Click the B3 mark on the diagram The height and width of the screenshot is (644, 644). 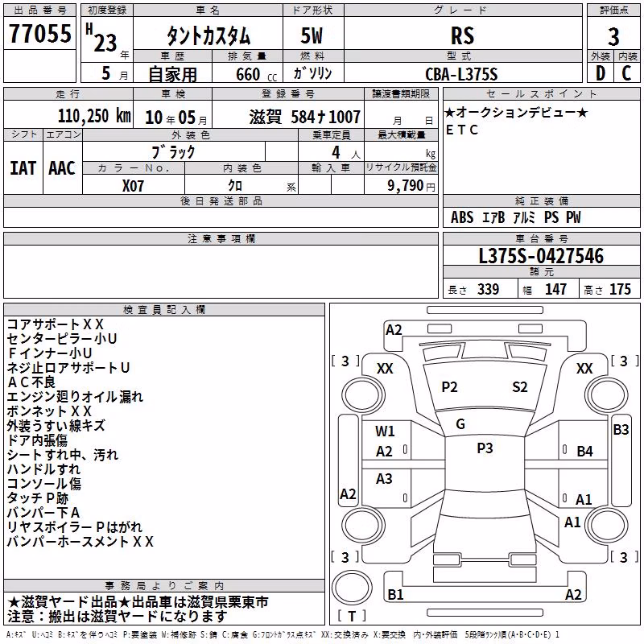click(x=621, y=430)
